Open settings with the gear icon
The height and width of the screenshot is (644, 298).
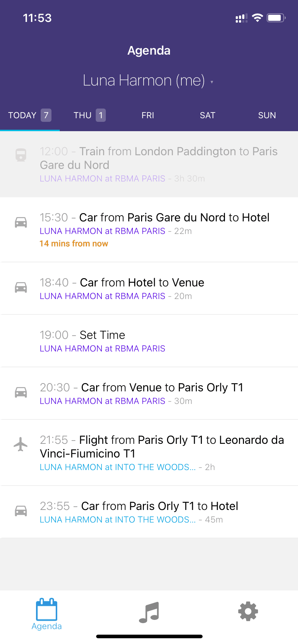[248, 611]
